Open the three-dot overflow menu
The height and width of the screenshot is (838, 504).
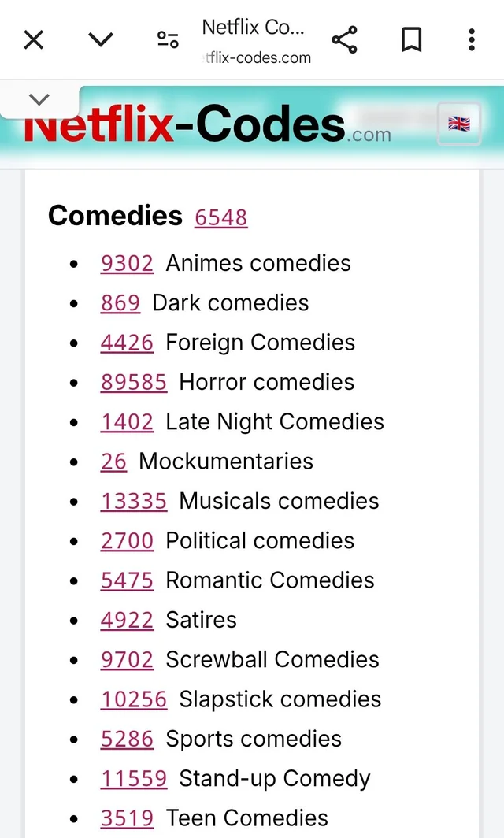[471, 39]
